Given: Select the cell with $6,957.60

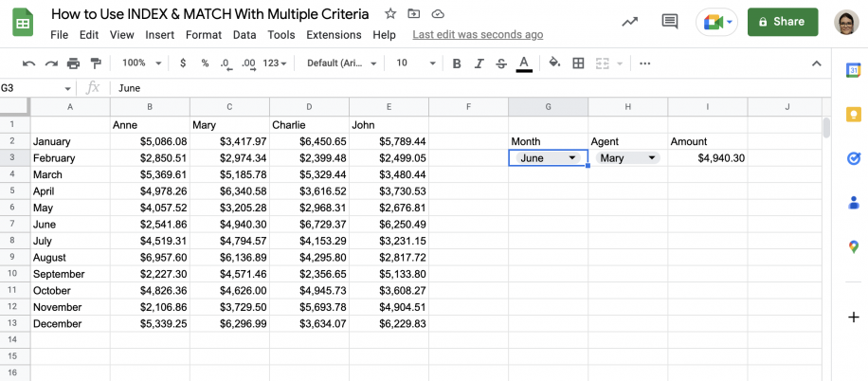Looking at the screenshot, I should [x=150, y=258].
